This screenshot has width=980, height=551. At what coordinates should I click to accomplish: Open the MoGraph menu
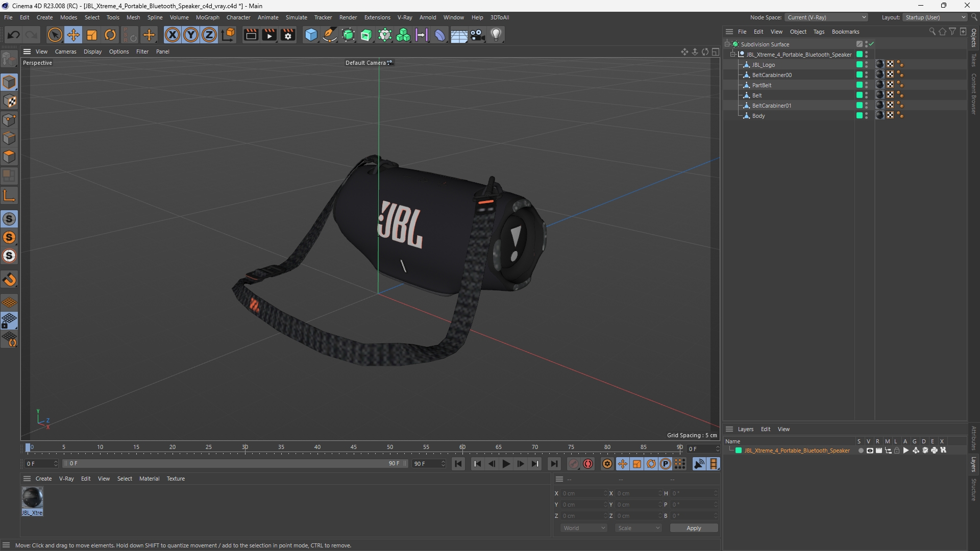(x=207, y=17)
